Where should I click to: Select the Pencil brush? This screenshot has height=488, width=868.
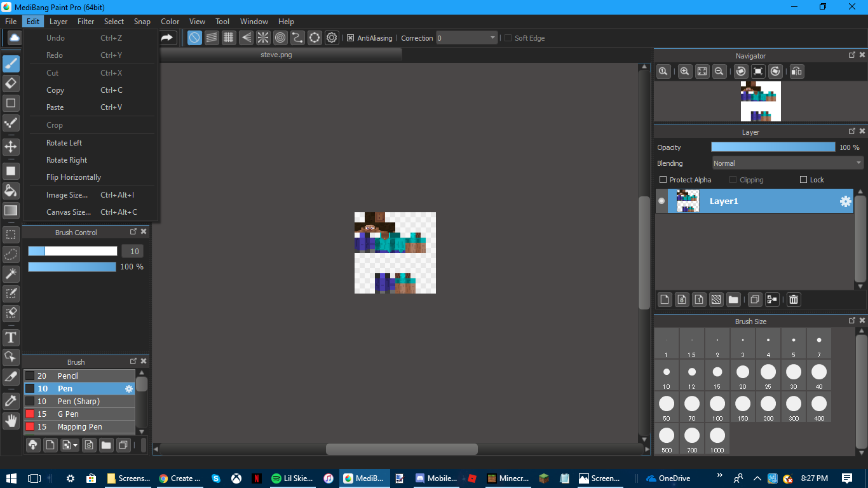[79, 376]
